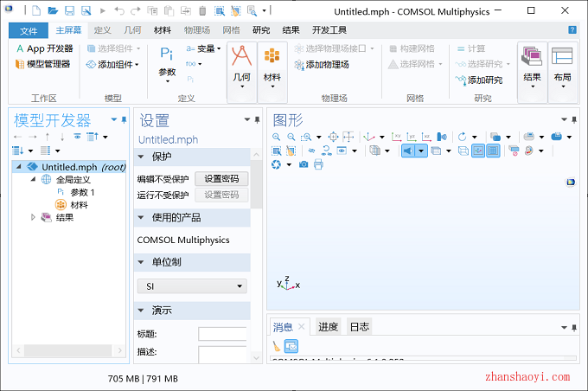Open Parameters Pi button
Screen dimensions: 588x391
tap(167, 64)
